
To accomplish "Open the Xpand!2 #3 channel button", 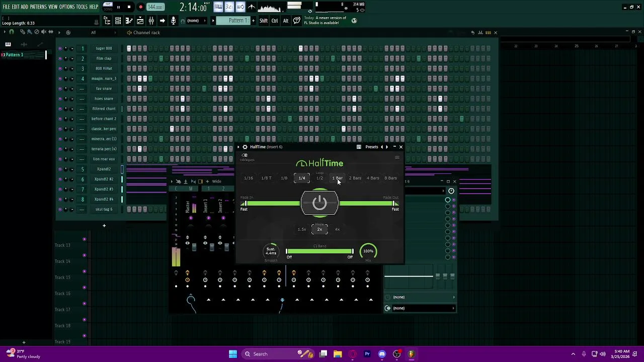I will pyautogui.click(x=104, y=189).
